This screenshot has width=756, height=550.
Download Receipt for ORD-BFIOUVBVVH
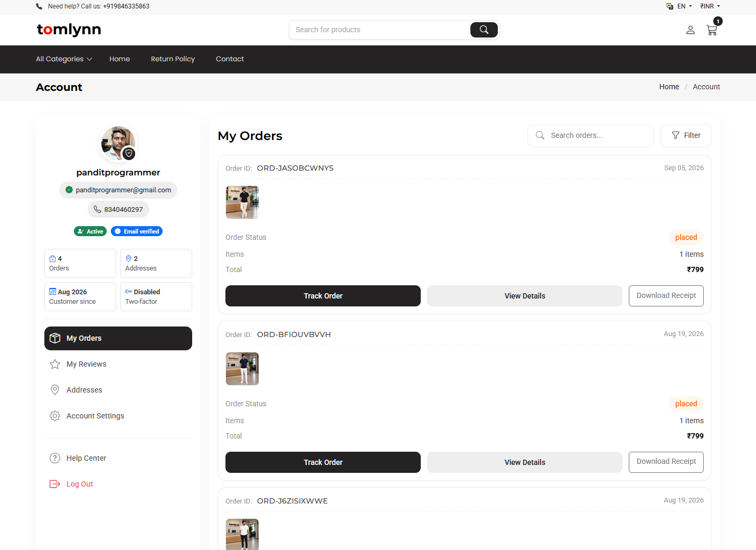(x=666, y=462)
